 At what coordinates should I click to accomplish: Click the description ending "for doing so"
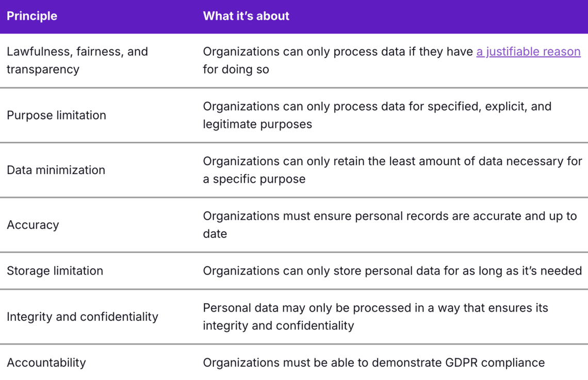[236, 69]
